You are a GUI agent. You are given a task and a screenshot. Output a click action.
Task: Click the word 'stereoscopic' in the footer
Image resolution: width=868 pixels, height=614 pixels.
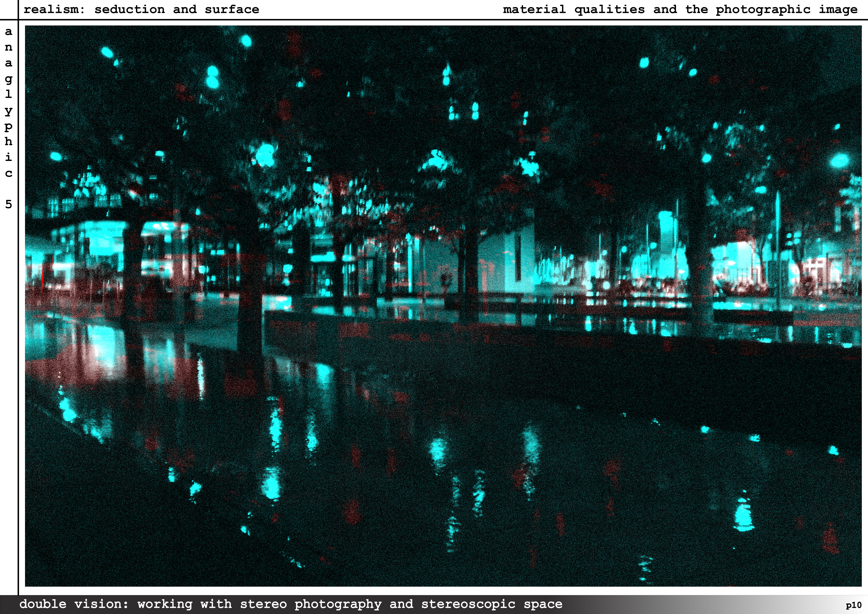[468, 604]
